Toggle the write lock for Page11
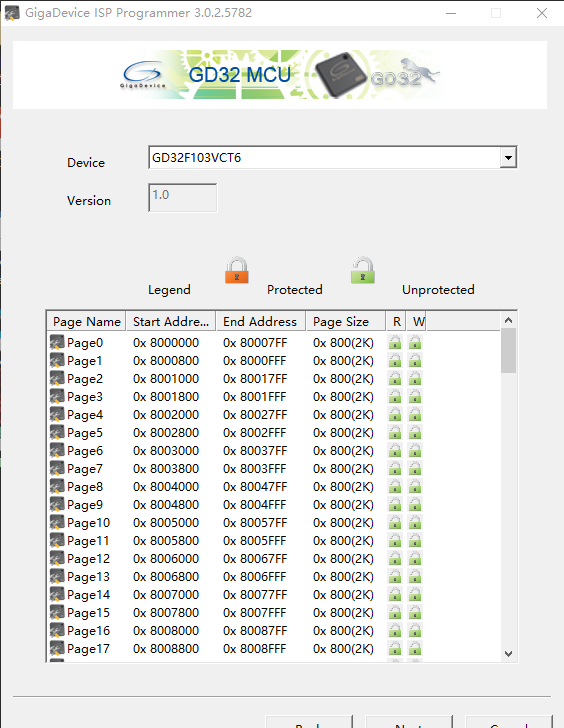Viewport: 564px width, 728px height. [x=415, y=540]
